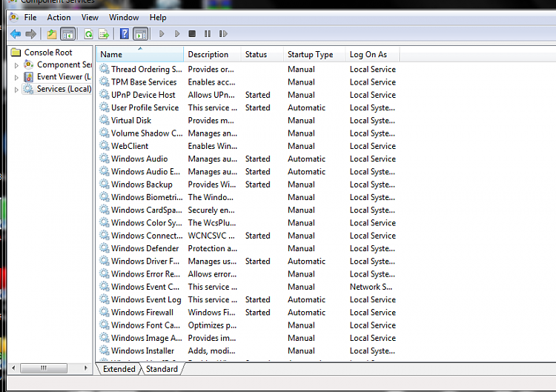This screenshot has width=556, height=392.
Task: Click the Services (Local) gear icon
Action: click(x=28, y=89)
